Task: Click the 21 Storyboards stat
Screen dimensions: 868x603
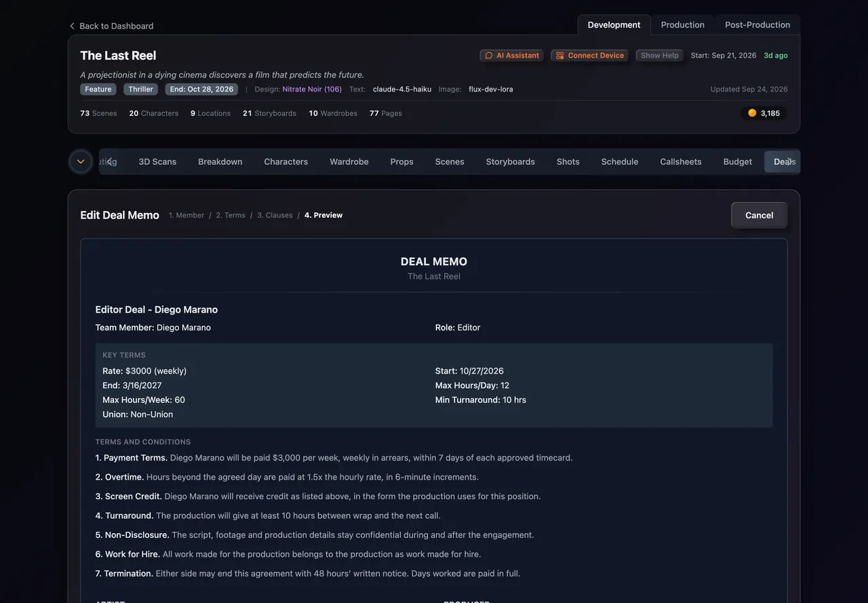Action: pos(269,113)
